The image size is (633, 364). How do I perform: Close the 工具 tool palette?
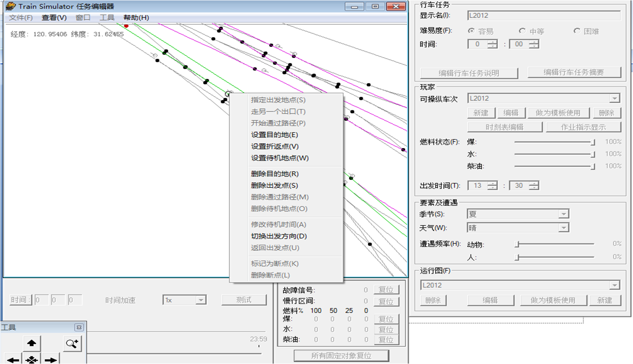(x=79, y=327)
